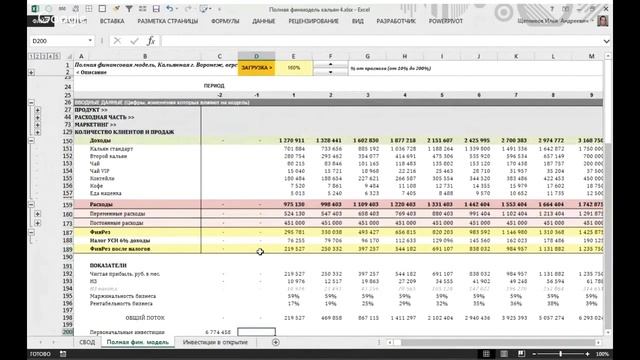
Task: Click the formula bar input area
Action: tap(381, 41)
